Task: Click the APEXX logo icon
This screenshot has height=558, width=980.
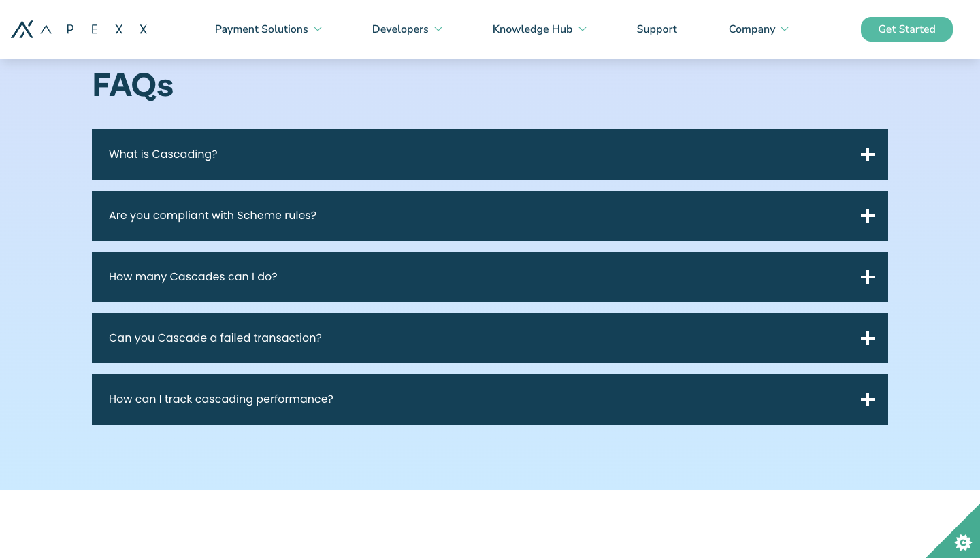Action: pyautogui.click(x=22, y=29)
